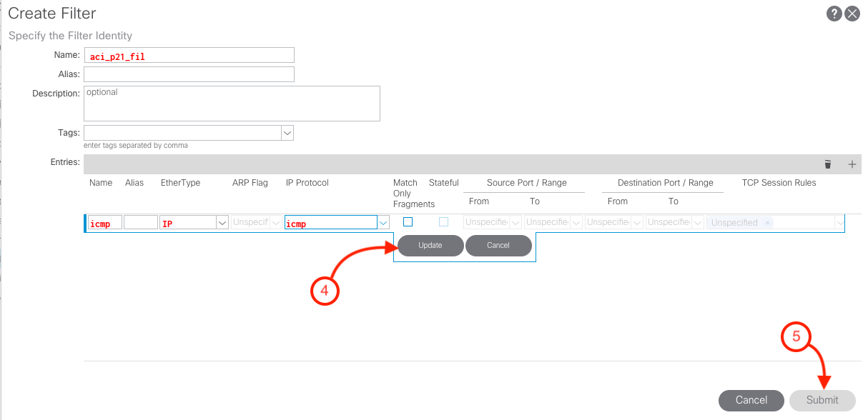This screenshot has width=868, height=420.
Task: Click the filter Name field
Action: [189, 56]
